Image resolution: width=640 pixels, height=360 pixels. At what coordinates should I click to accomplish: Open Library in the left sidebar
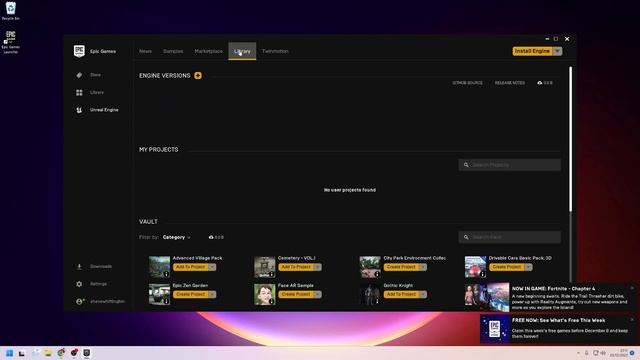[x=97, y=92]
